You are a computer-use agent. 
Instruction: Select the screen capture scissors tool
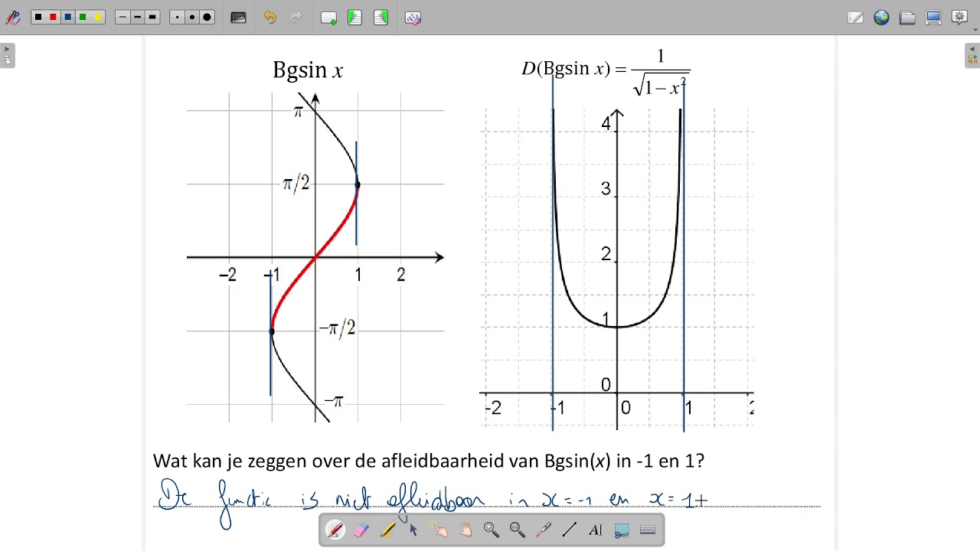click(622, 530)
